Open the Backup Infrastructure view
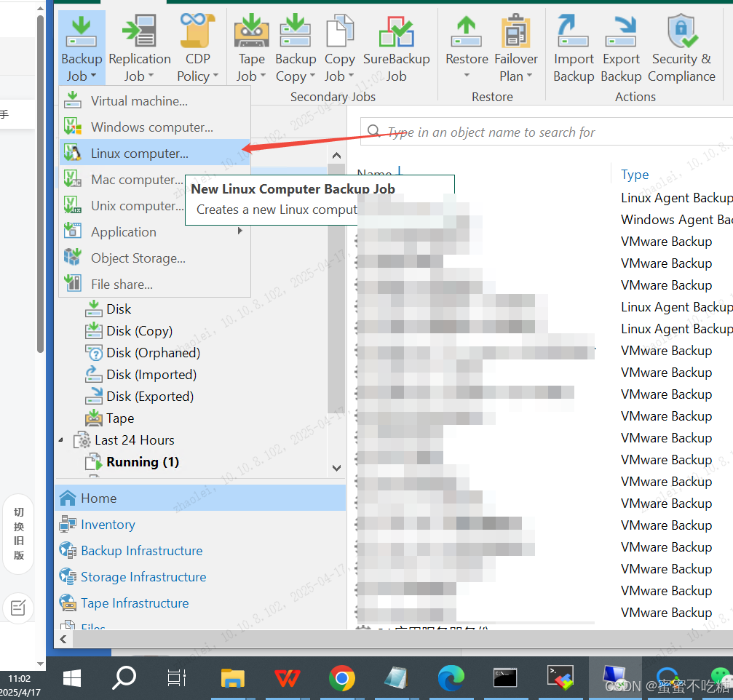This screenshot has height=700, width=733. pos(201,550)
